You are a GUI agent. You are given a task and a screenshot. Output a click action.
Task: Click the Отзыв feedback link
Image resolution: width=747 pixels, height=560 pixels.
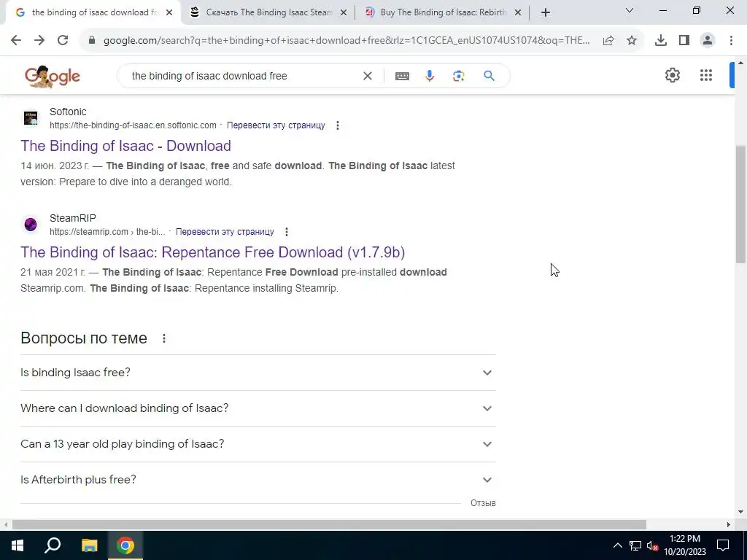[483, 503]
